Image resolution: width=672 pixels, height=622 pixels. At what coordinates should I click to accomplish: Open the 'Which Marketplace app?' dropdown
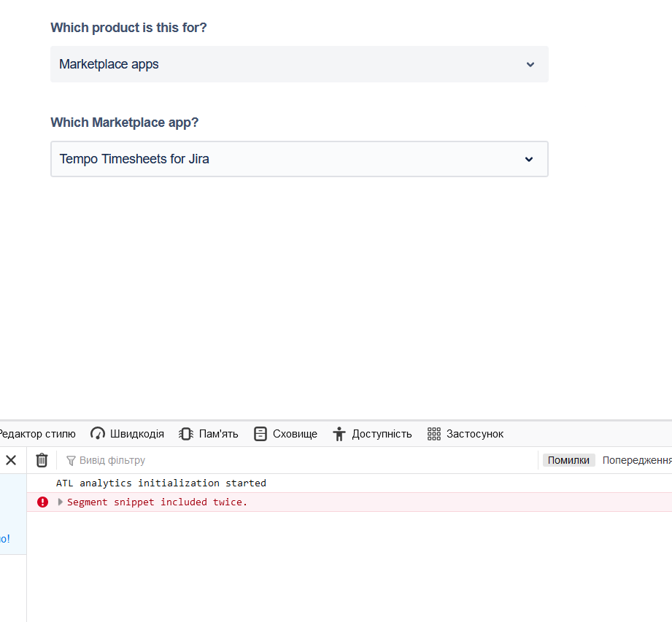(x=299, y=159)
